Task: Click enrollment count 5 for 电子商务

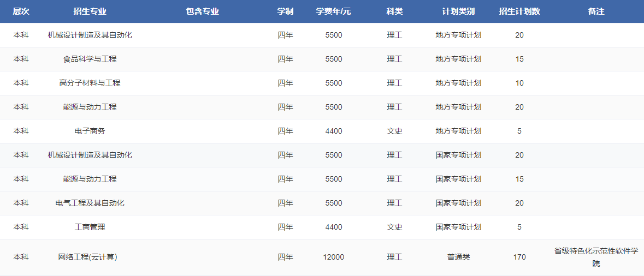Action: (519, 131)
